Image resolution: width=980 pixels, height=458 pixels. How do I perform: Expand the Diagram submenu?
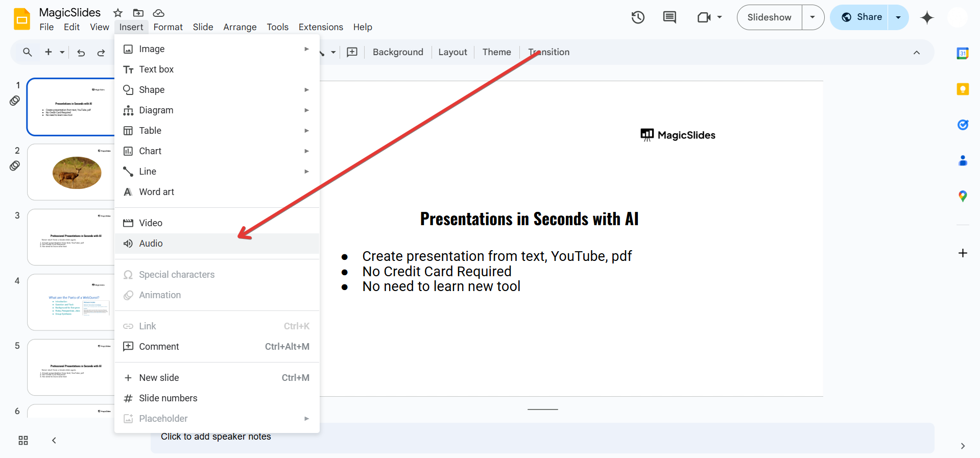217,110
